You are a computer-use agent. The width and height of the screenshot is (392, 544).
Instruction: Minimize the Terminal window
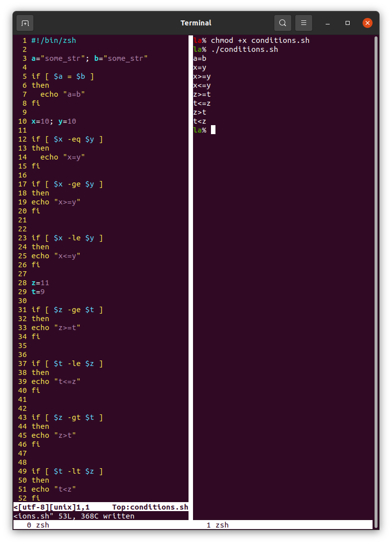(x=328, y=23)
